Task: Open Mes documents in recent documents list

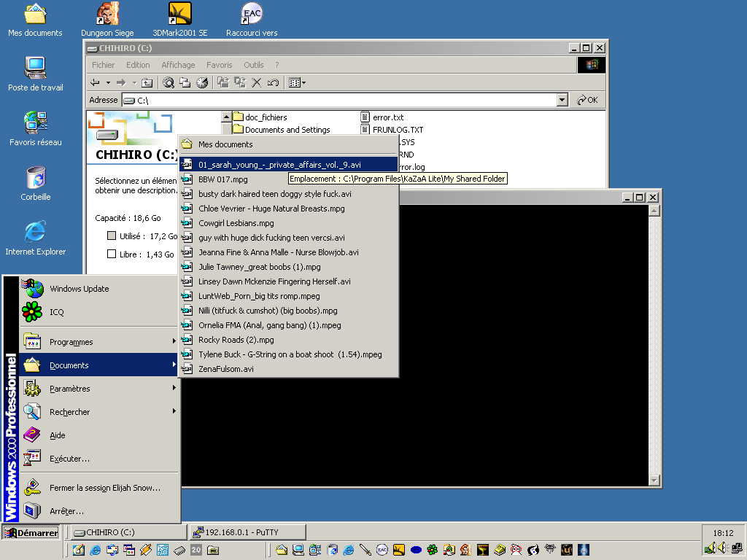Action: tap(288, 144)
